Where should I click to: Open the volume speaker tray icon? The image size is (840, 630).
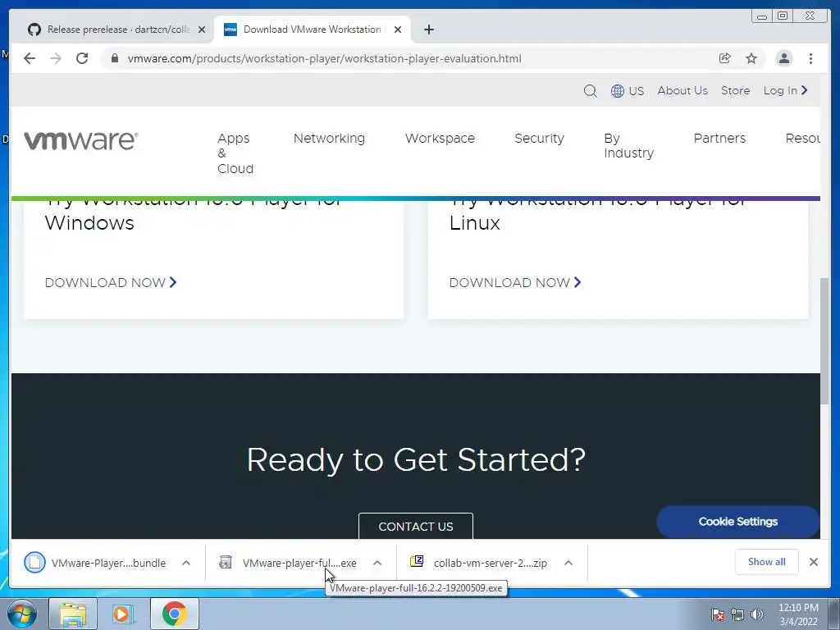(756, 614)
